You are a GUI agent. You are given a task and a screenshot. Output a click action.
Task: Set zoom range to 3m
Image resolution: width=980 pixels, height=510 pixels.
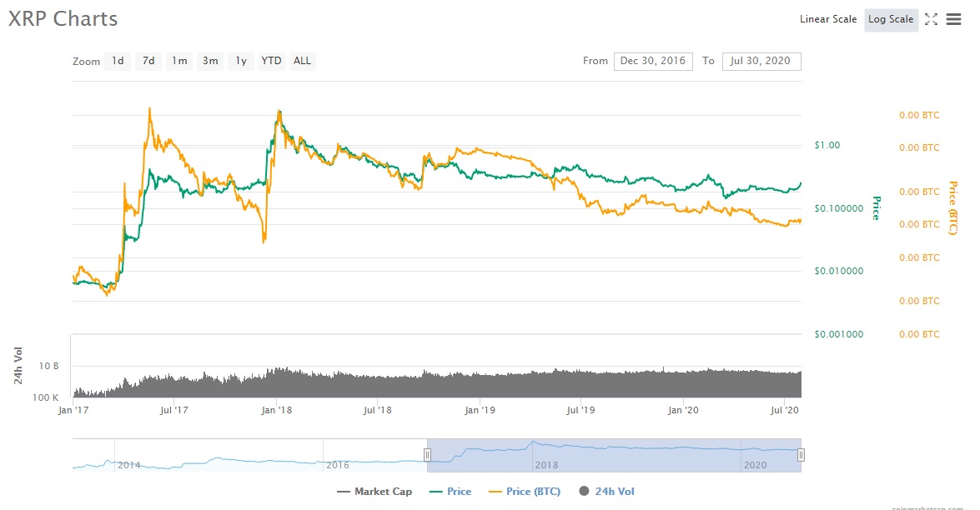(x=210, y=61)
